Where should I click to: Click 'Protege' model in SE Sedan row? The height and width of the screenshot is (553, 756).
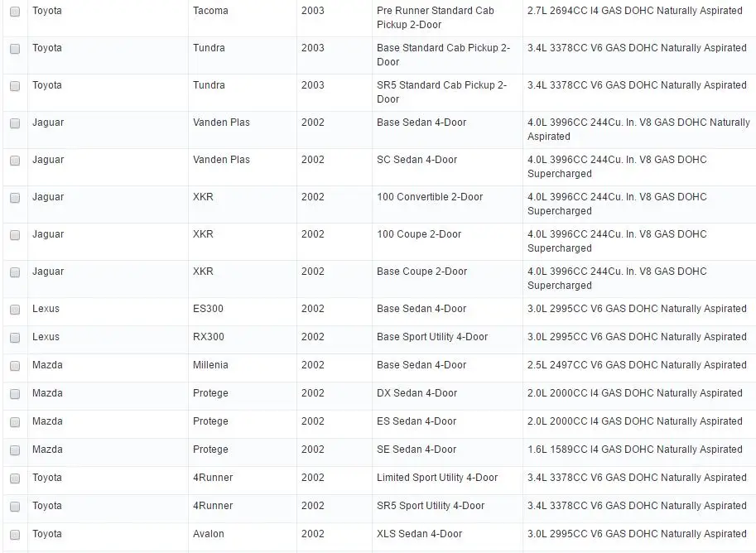click(x=210, y=450)
